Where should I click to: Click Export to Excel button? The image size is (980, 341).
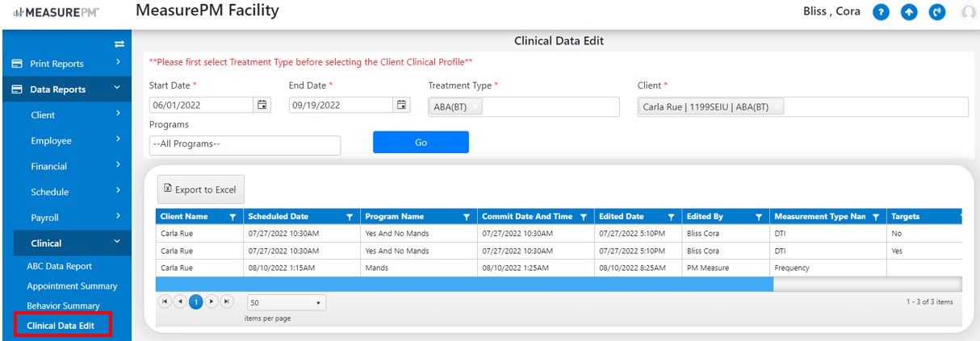tap(200, 189)
